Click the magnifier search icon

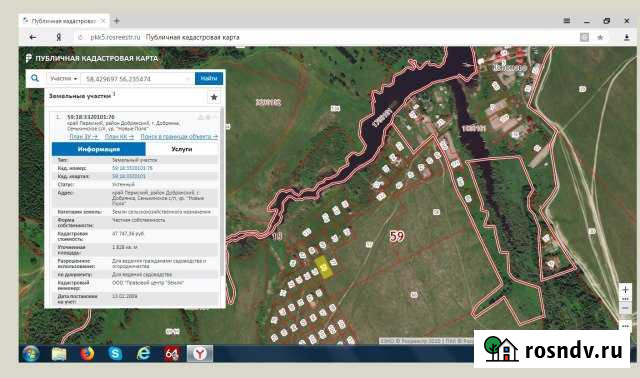(x=35, y=78)
